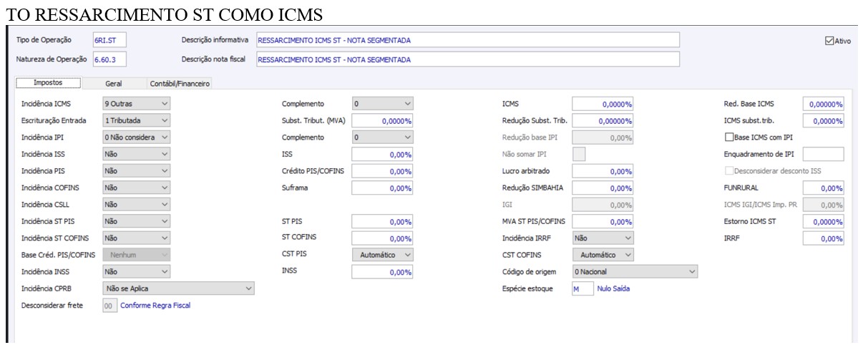Screen dimensions: 868x345
Task: Expand the CST PIS dropdown
Action: (x=383, y=255)
